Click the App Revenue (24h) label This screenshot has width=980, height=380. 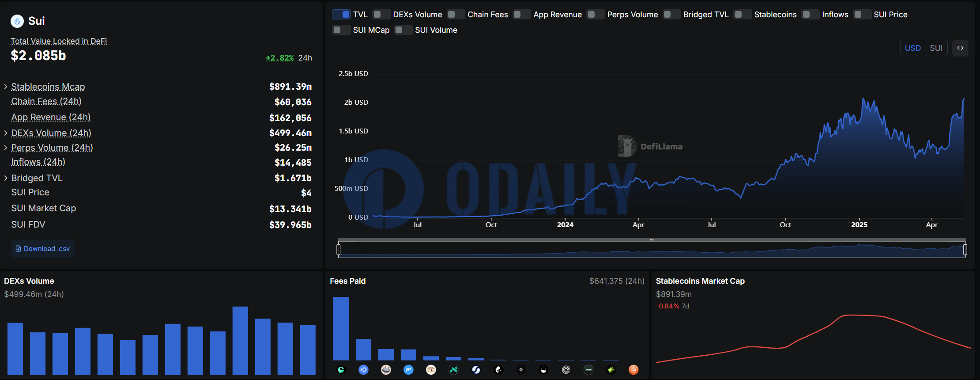tap(51, 118)
